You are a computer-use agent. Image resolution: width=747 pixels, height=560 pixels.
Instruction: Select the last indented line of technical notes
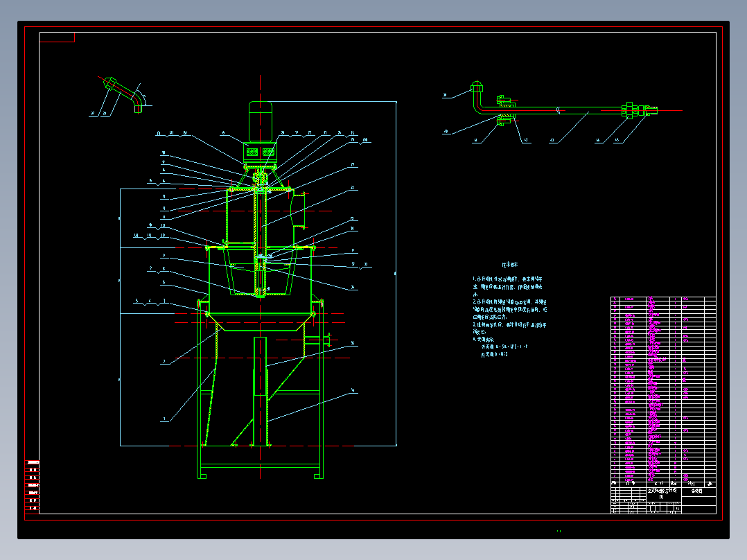[x=494, y=355]
